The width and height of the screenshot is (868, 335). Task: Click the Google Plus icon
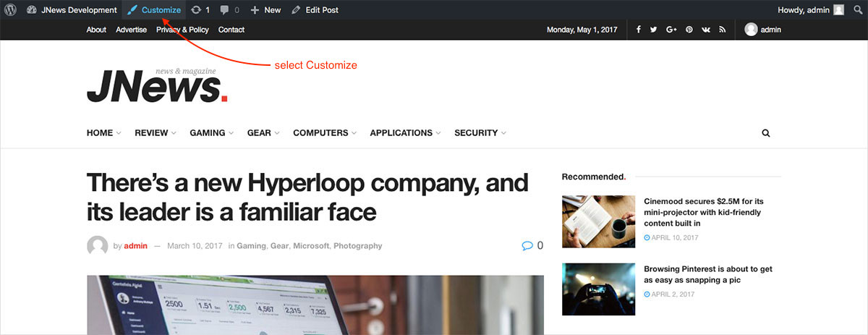671,30
